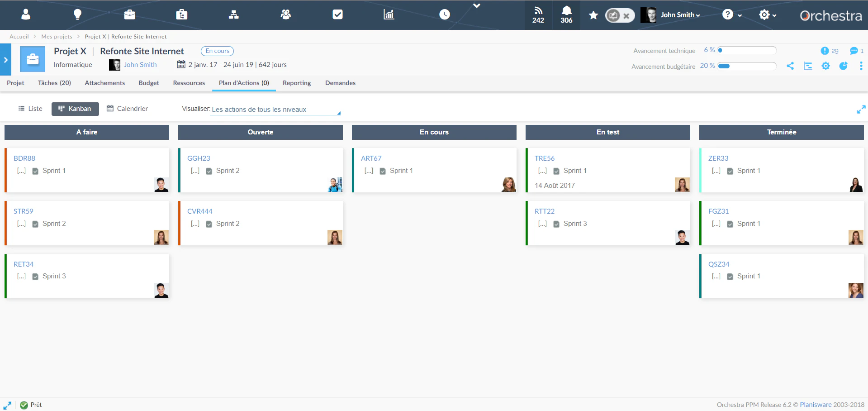Switch to the Projet tab
The width and height of the screenshot is (868, 411).
[x=15, y=83]
